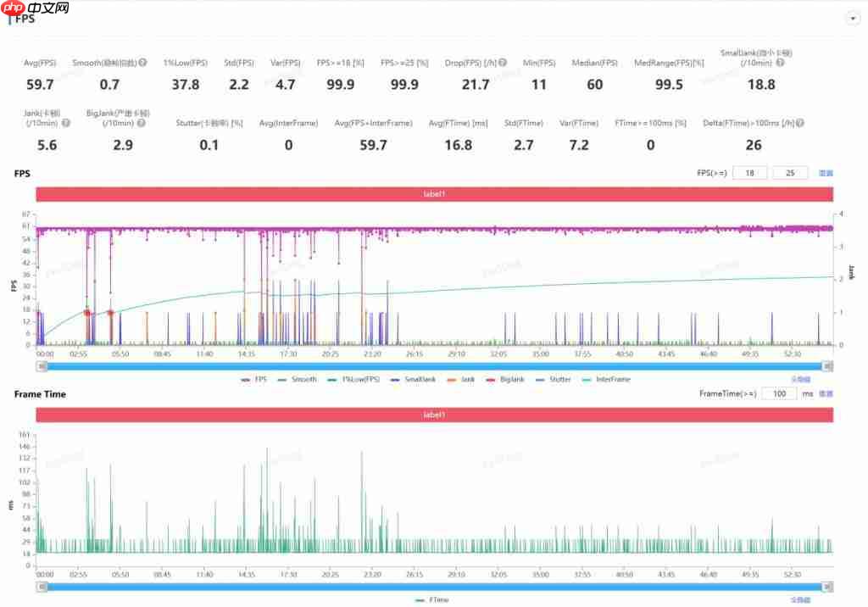Click the FPS chart time-range slider left handle
The image size is (868, 607).
[x=42, y=366]
